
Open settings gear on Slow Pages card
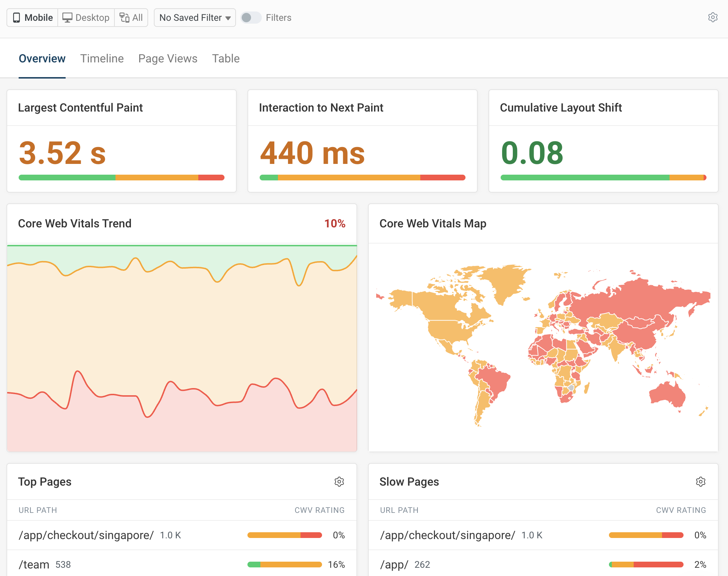(x=701, y=482)
